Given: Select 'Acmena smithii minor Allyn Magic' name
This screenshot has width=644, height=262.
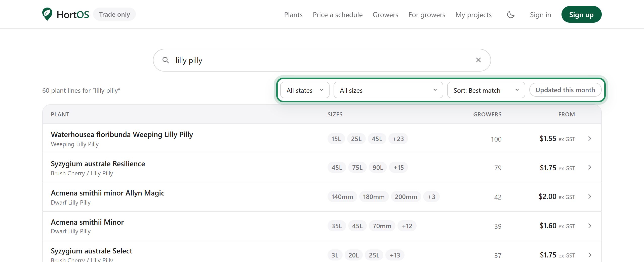Looking at the screenshot, I should click(x=107, y=193).
